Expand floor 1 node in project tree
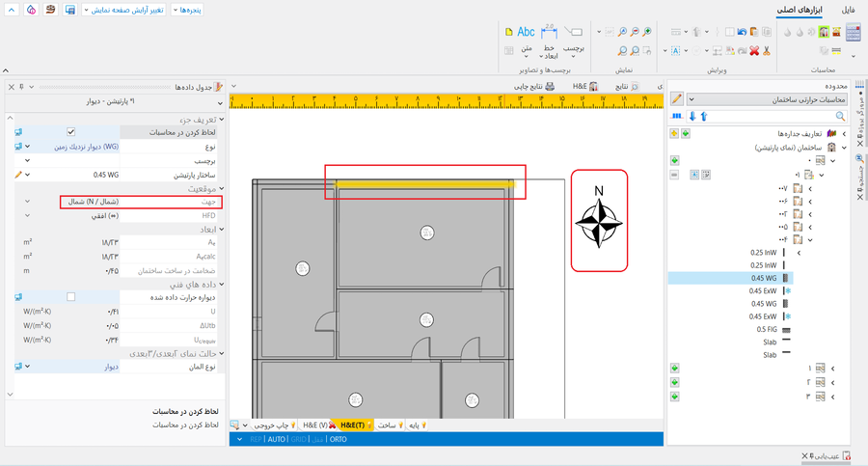868x466 pixels. (x=832, y=369)
